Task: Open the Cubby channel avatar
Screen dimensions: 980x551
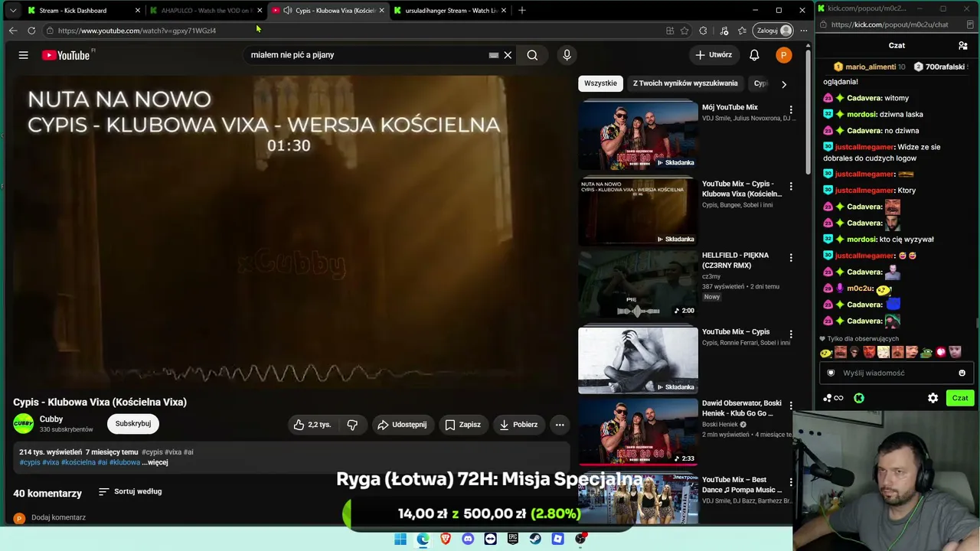Action: tap(24, 424)
